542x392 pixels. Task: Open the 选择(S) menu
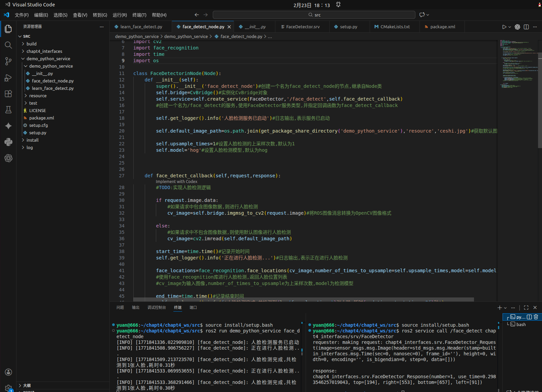pyautogui.click(x=61, y=15)
